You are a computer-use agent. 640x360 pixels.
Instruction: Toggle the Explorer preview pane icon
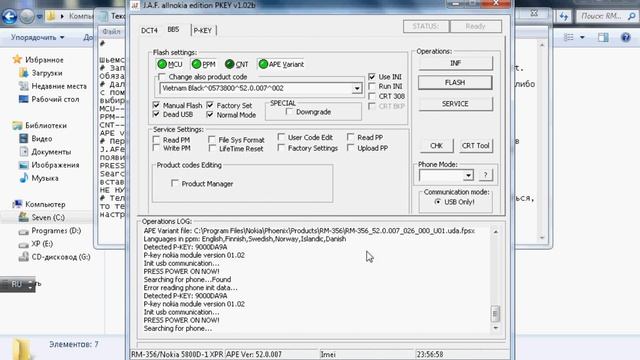(x=603, y=37)
